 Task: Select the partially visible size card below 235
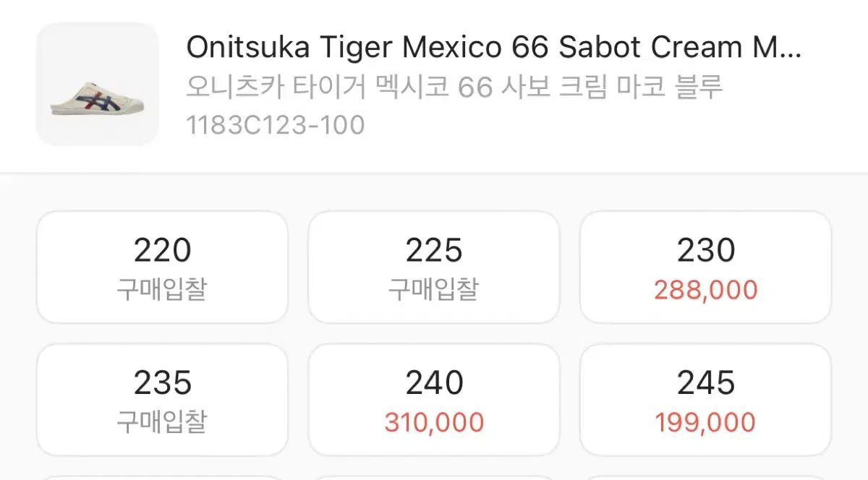point(162,478)
